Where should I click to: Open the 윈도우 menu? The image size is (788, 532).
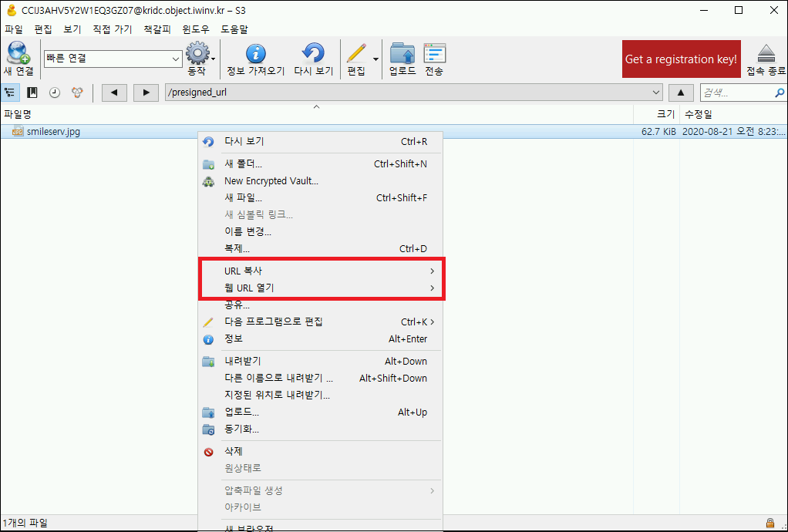[196, 29]
